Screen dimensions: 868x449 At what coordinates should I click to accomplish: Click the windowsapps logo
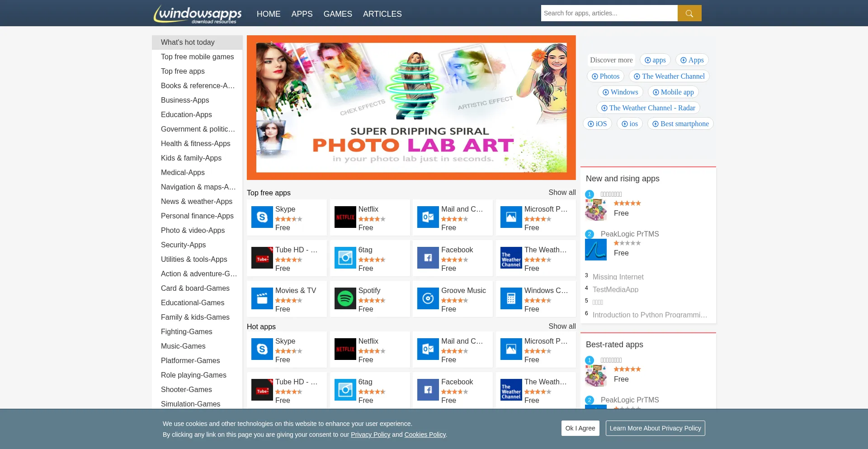point(198,14)
